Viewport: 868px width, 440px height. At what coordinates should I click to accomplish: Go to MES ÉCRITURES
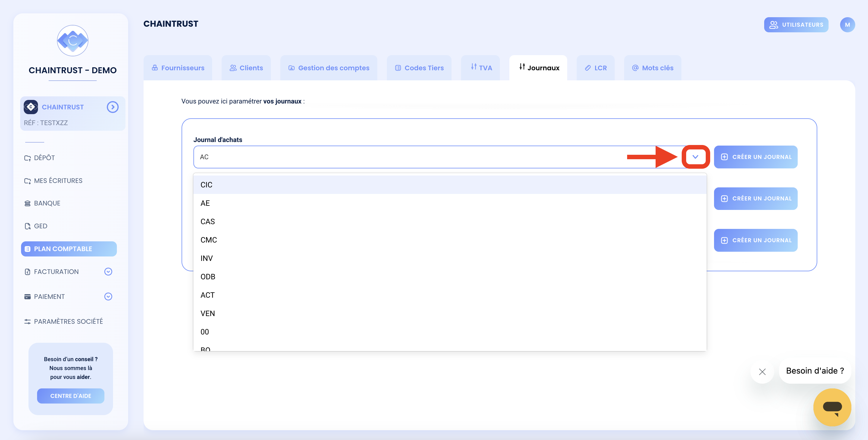[x=54, y=181]
